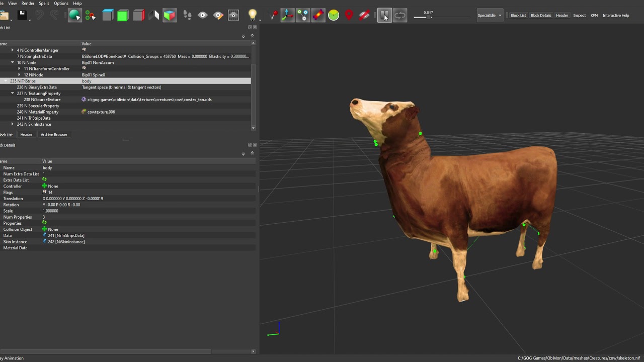Select the object selection sphere tool
The image size is (644, 362).
tap(74, 16)
